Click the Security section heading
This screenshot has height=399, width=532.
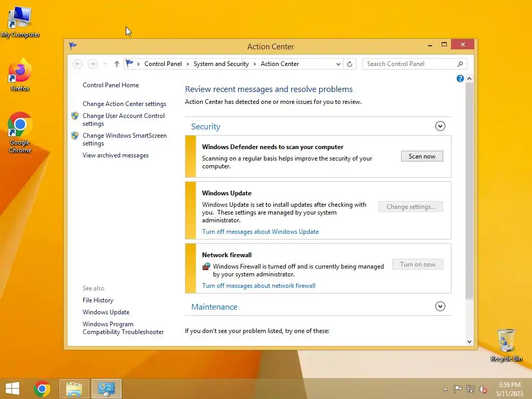coord(206,127)
